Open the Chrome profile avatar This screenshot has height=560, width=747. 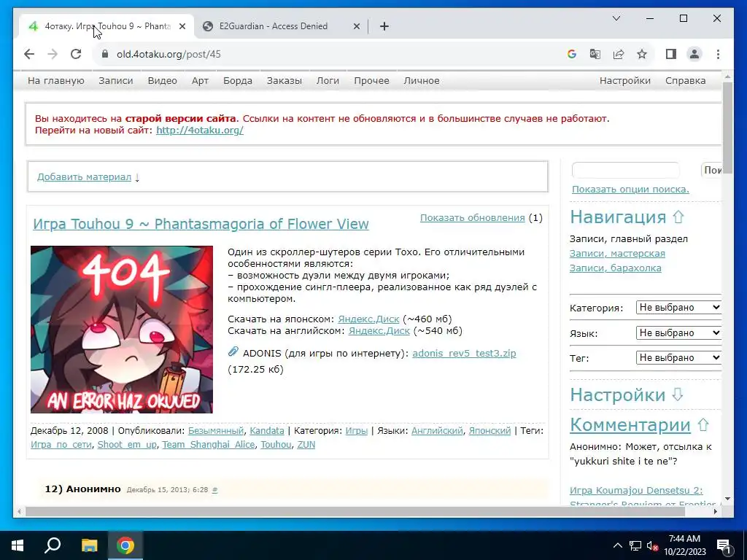(x=694, y=54)
